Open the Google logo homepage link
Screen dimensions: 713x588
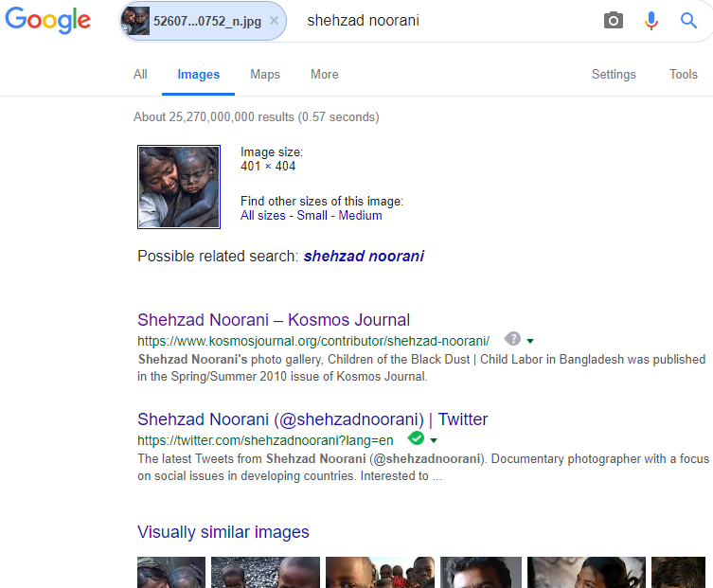(47, 21)
